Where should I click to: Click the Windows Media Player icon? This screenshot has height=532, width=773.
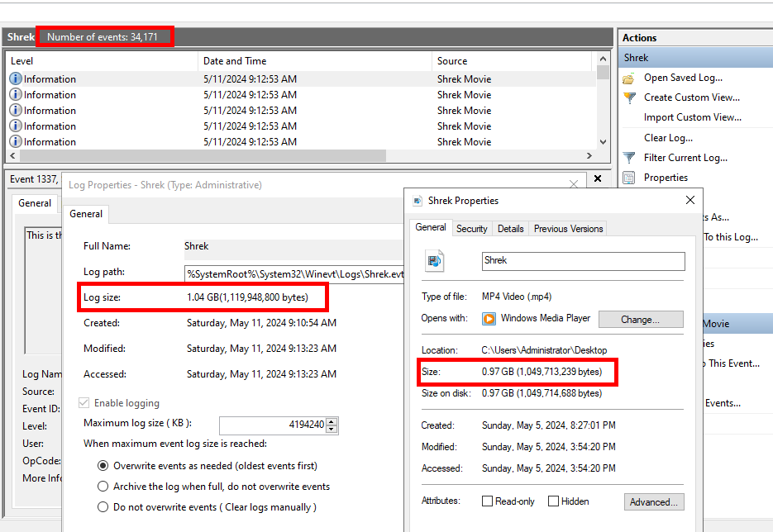click(489, 319)
